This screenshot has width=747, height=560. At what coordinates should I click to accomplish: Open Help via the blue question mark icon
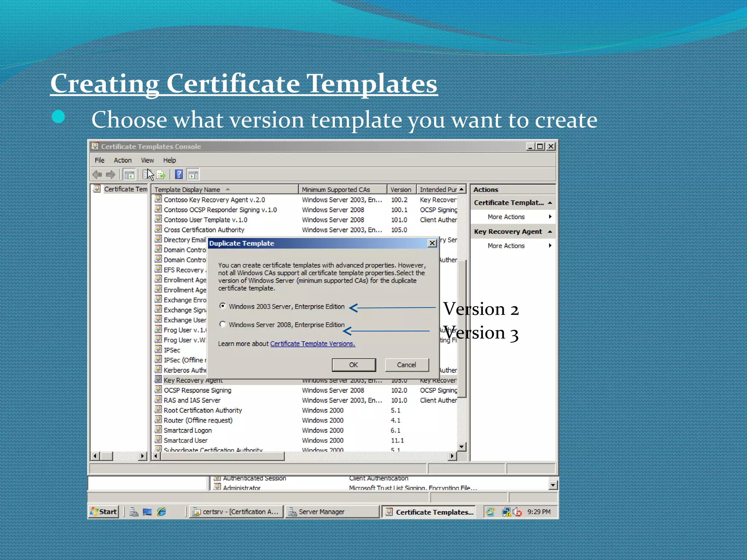179,175
